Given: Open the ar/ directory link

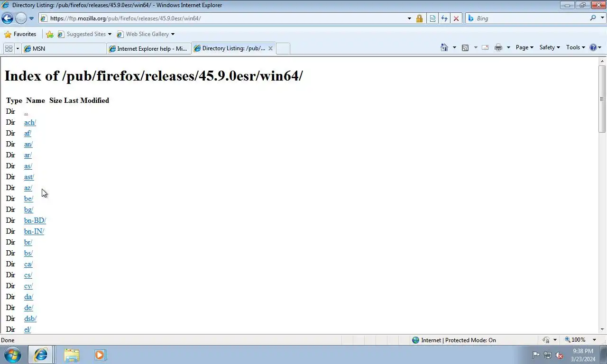Looking at the screenshot, I should (28, 155).
